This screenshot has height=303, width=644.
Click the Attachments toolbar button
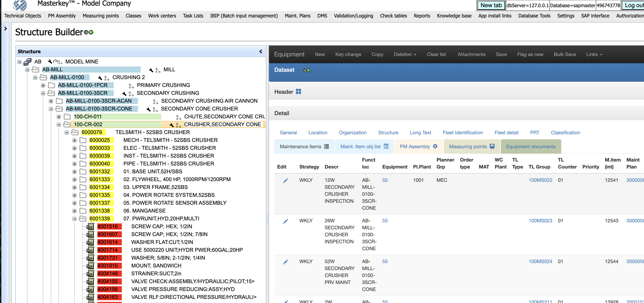click(471, 54)
